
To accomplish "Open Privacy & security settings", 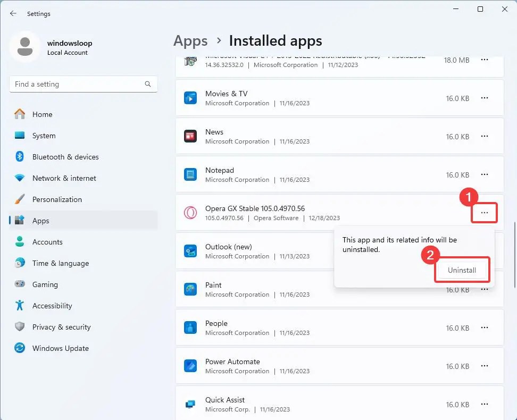I will [84, 326].
